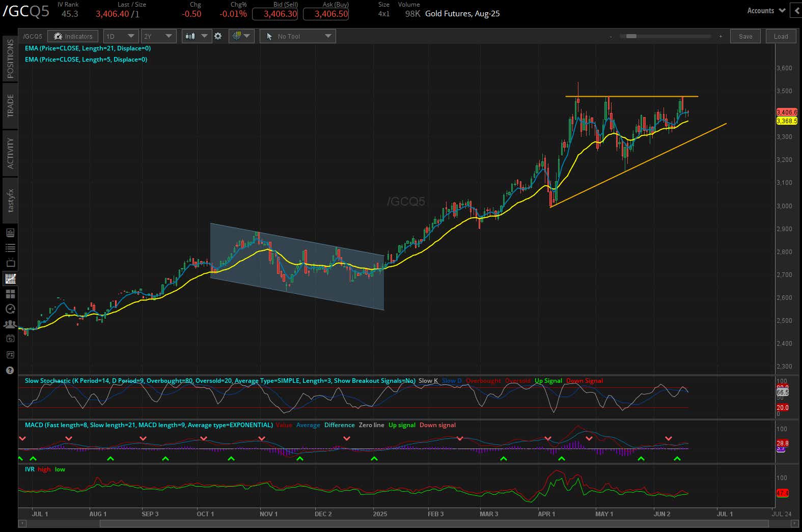Viewport: 802px width, 532px height.
Task: Click the IV Rank 45.3 value
Action: [70, 14]
